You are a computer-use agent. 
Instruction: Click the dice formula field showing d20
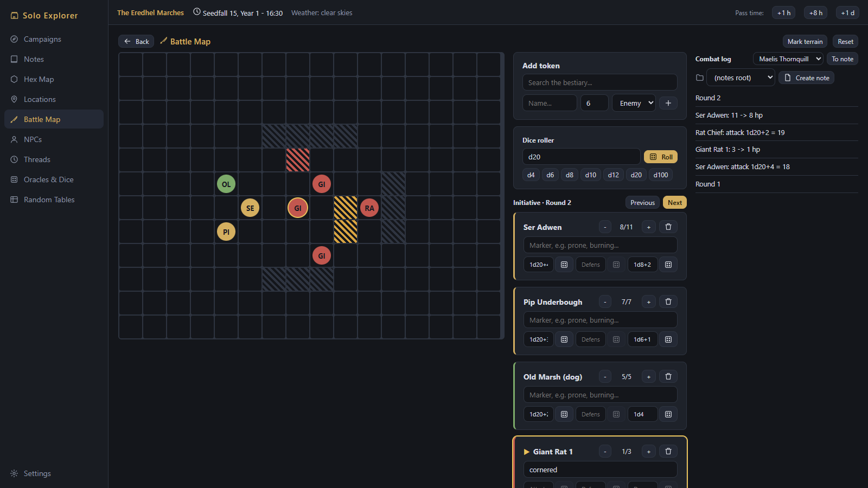(x=581, y=157)
